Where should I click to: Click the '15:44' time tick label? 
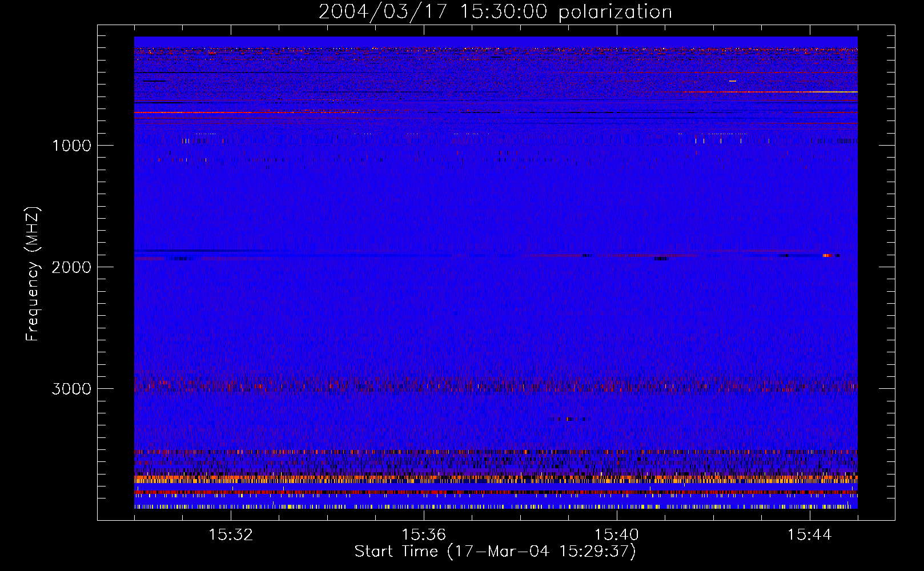pyautogui.click(x=810, y=535)
